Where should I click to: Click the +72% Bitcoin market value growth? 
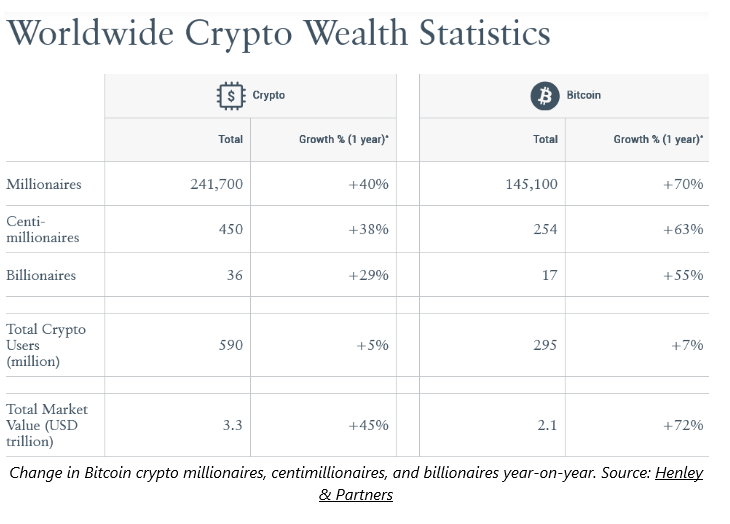[683, 425]
